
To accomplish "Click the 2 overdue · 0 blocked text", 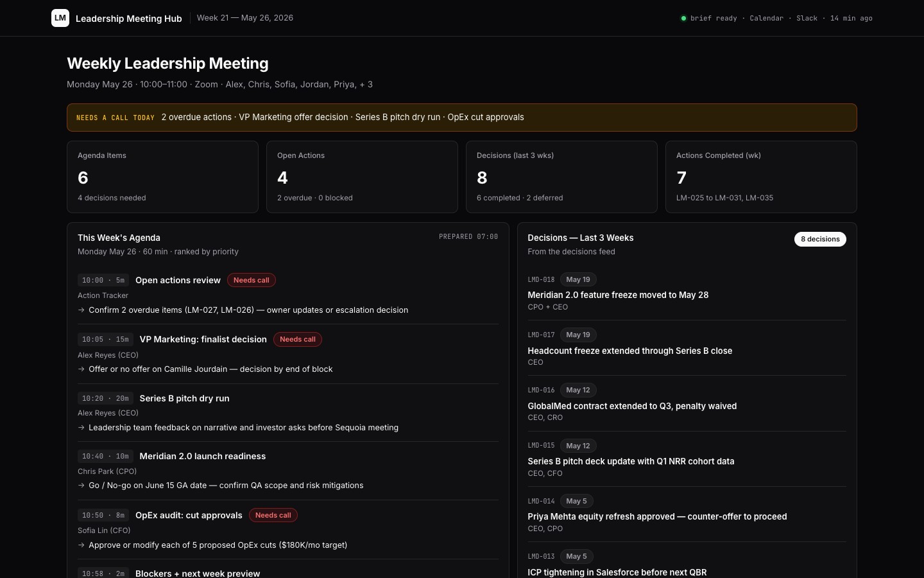I will click(x=315, y=198).
